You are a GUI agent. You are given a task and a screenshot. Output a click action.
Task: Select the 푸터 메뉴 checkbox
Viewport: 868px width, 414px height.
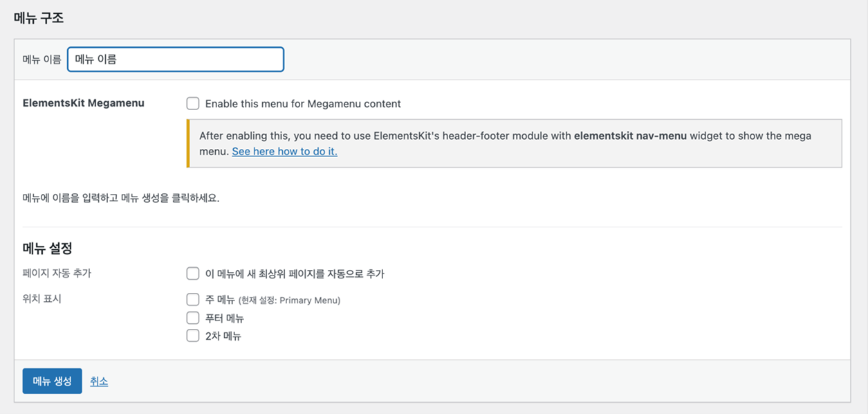pyautogui.click(x=193, y=318)
